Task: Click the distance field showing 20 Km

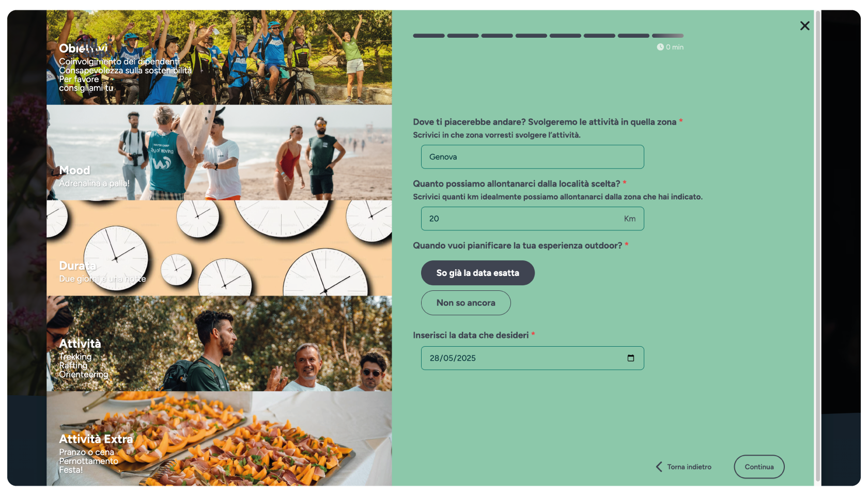Action: (x=532, y=219)
